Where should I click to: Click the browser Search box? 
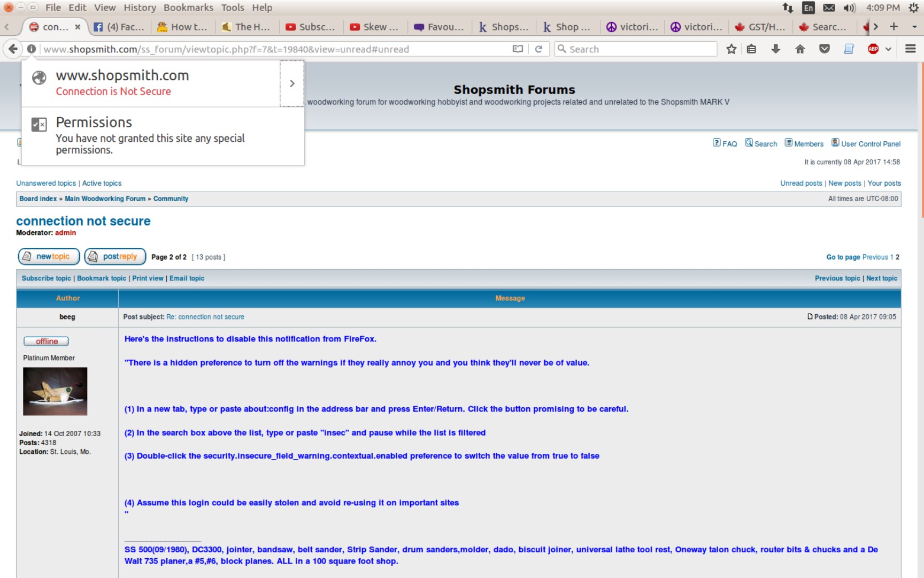tap(636, 49)
